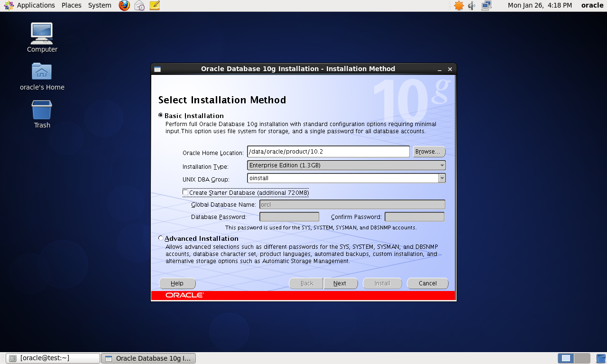Viewport: 607px width, 364px height.
Task: Click the installer window menu icon
Action: pyautogui.click(x=157, y=69)
